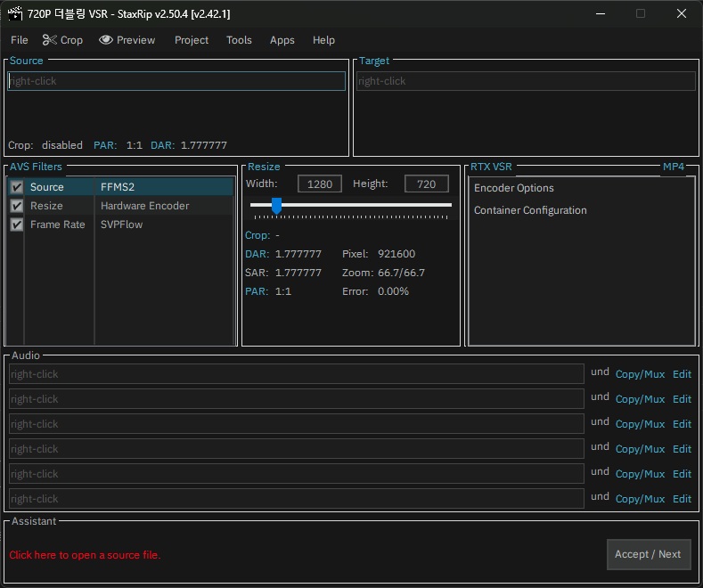Screen dimensions: 703x588
Task: Open the File menu
Action: coord(20,40)
